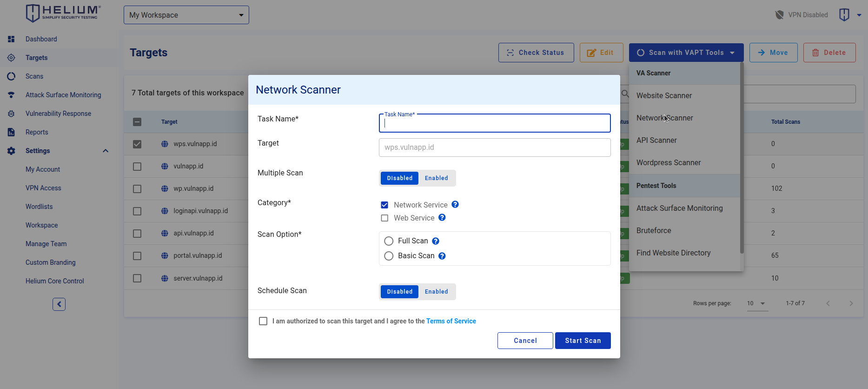Click the help icon beside Full Scan
Screen dimensions: 868x389
(436, 241)
